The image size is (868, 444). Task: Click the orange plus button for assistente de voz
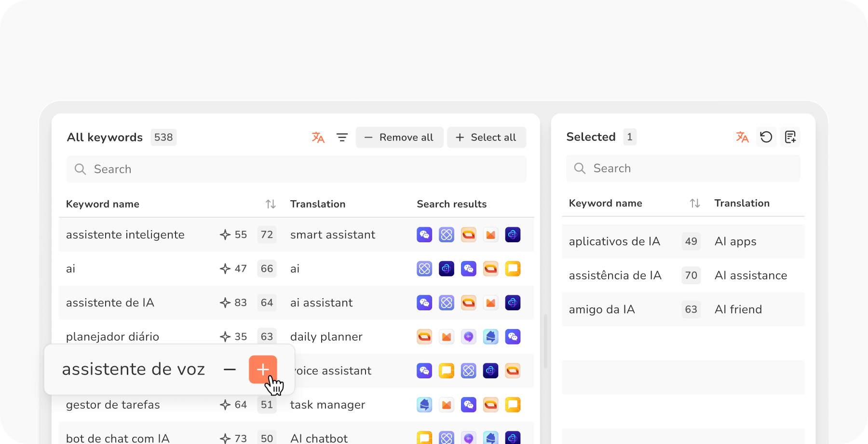coord(263,370)
